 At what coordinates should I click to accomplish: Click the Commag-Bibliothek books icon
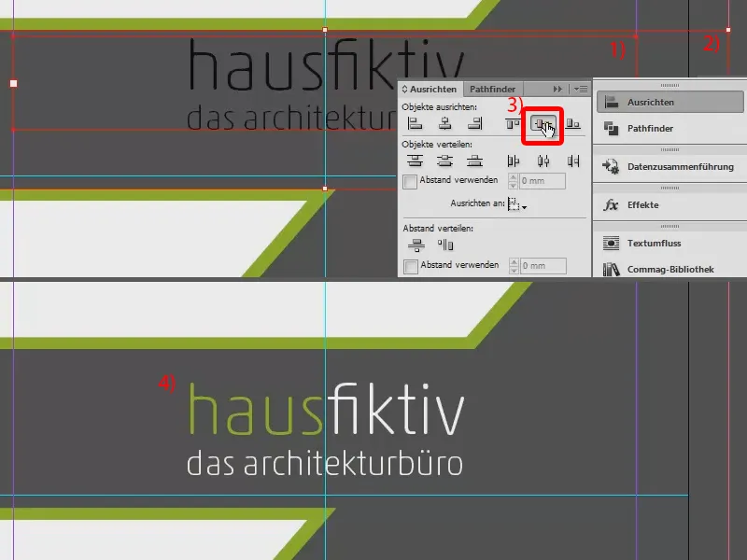click(x=612, y=270)
